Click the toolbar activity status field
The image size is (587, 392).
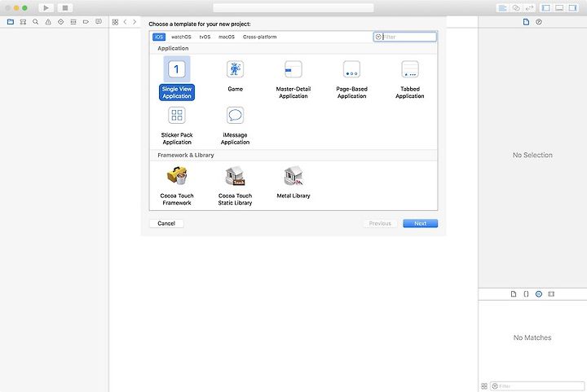pyautogui.click(x=293, y=8)
